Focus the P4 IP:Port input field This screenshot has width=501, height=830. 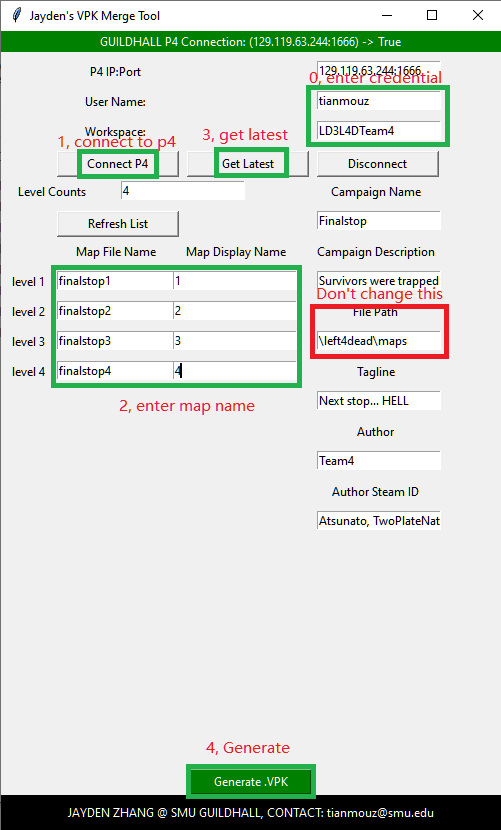(379, 70)
